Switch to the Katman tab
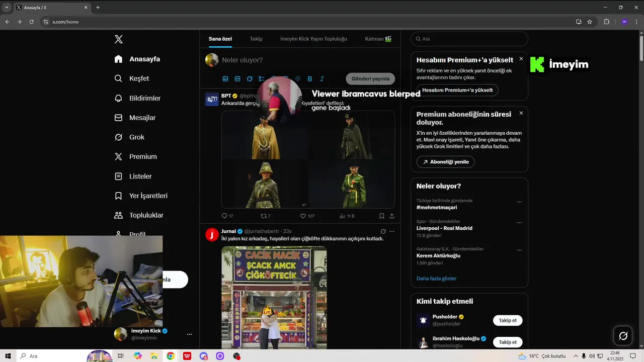Viewport: 644px width, 362px height. tap(378, 39)
